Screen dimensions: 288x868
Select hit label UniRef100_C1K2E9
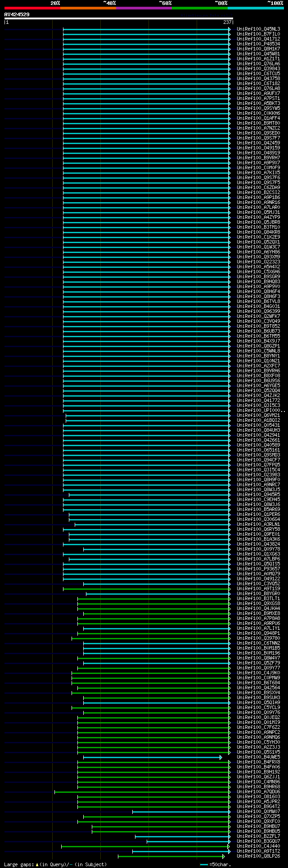pyautogui.click(x=258, y=237)
